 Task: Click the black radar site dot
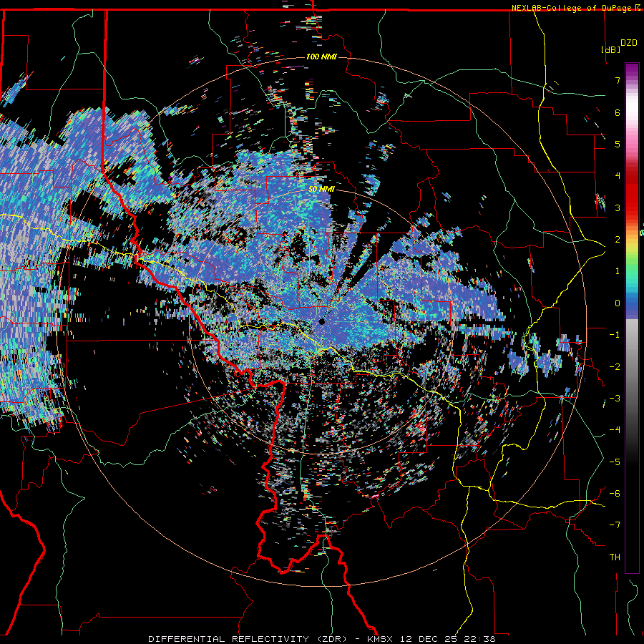point(322,321)
